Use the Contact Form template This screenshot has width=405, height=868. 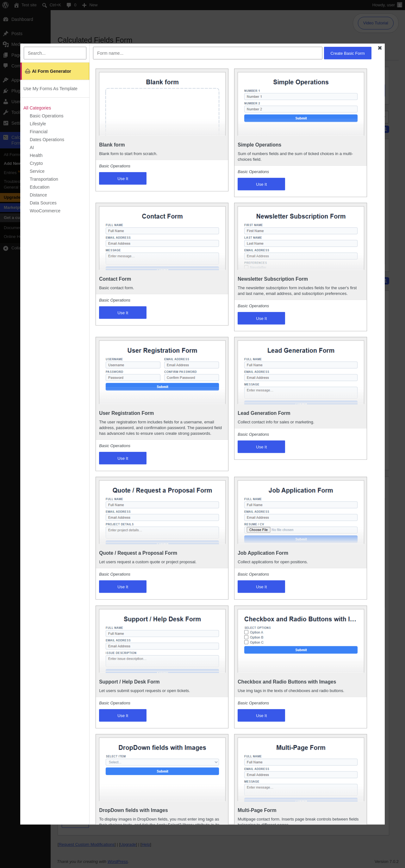(123, 313)
